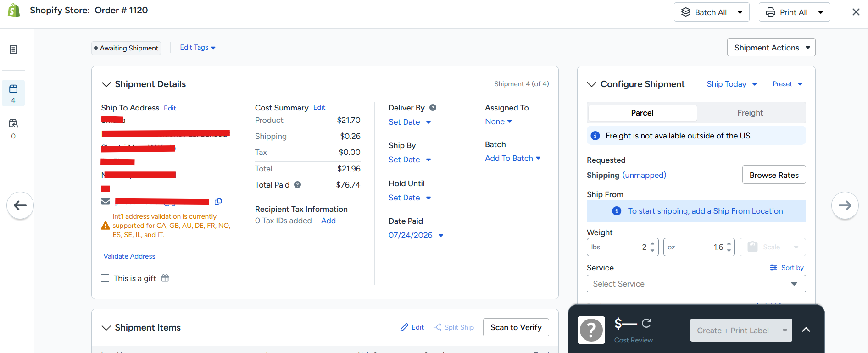The height and width of the screenshot is (353, 868).
Task: Open the Ship Today dropdown
Action: tap(732, 84)
